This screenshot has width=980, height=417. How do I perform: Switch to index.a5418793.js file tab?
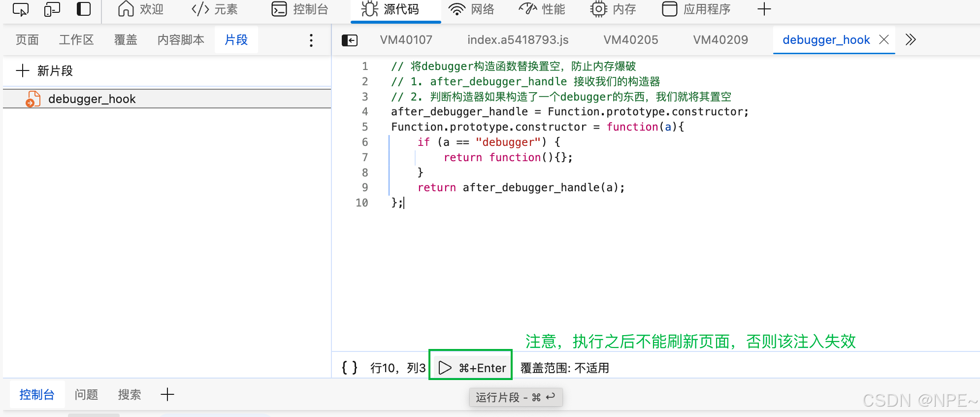[x=518, y=40]
